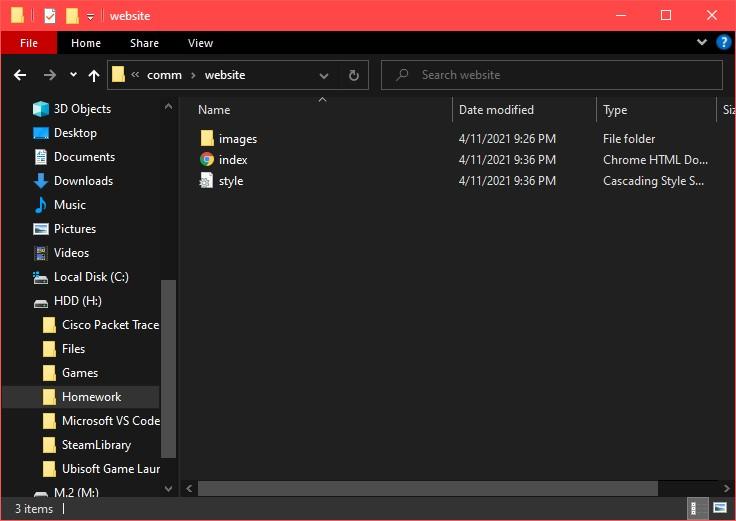Click the folder icon in the title bar
The image size is (736, 521).
[x=17, y=15]
